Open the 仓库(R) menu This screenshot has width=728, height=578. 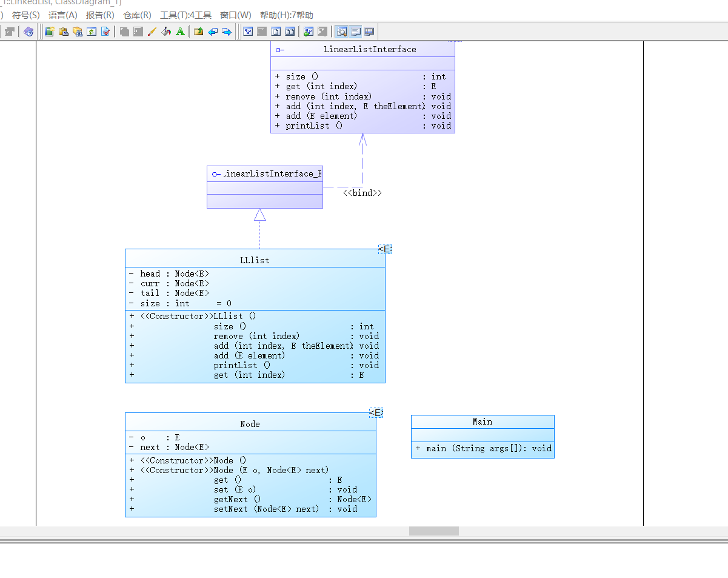coord(137,15)
